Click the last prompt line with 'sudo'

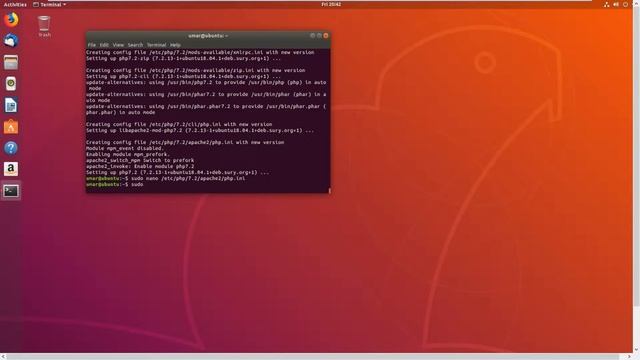pos(115,184)
